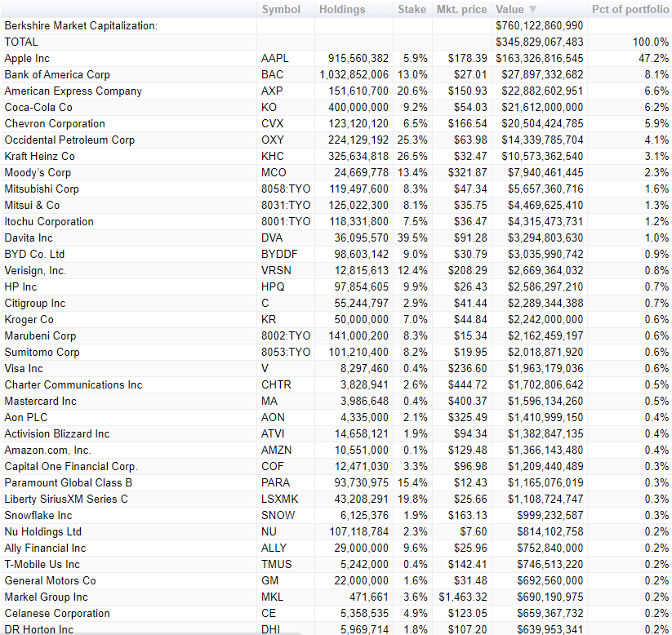Click the TMUS symbol cell
Screen dimensions: 672x635
click(x=277, y=564)
